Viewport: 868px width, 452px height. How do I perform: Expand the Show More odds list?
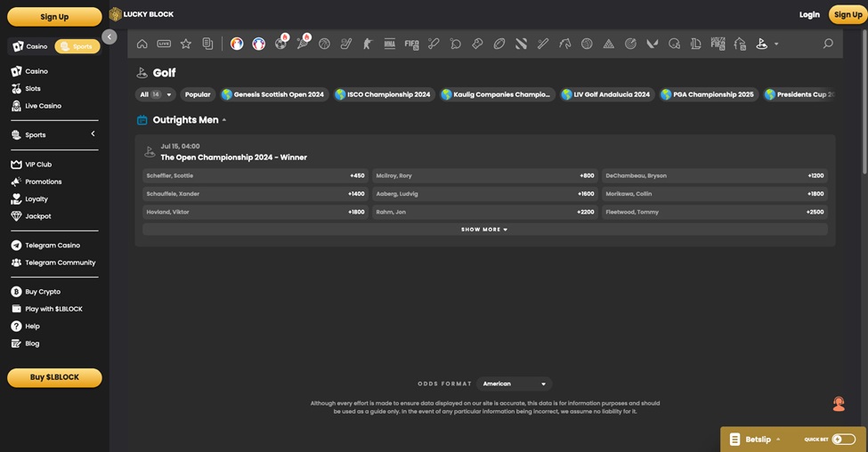point(484,230)
